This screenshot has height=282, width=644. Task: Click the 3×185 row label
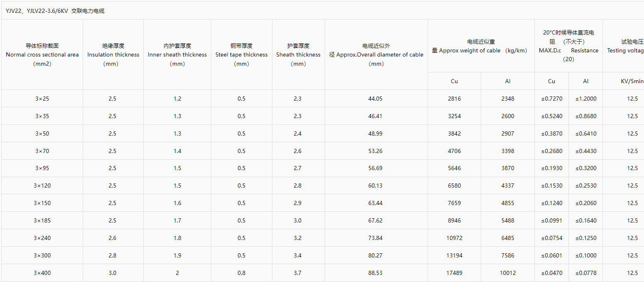[x=42, y=220]
